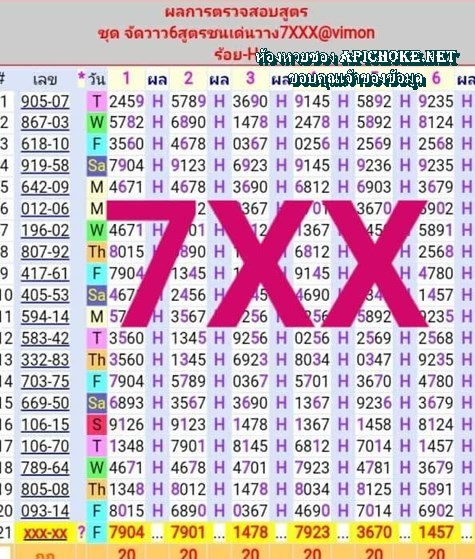Viewport: 475px width, 559px height.
Task: Open the 012-06 result link
Action: tap(45, 209)
